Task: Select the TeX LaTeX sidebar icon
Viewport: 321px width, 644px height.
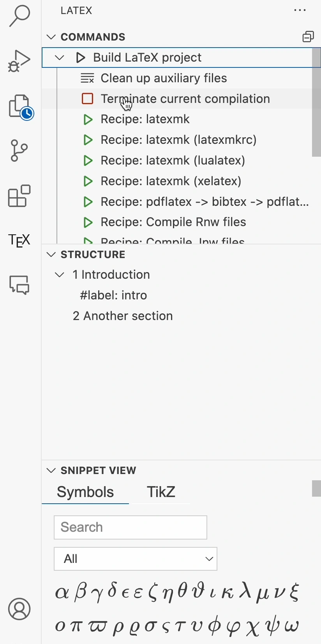Action: [19, 240]
